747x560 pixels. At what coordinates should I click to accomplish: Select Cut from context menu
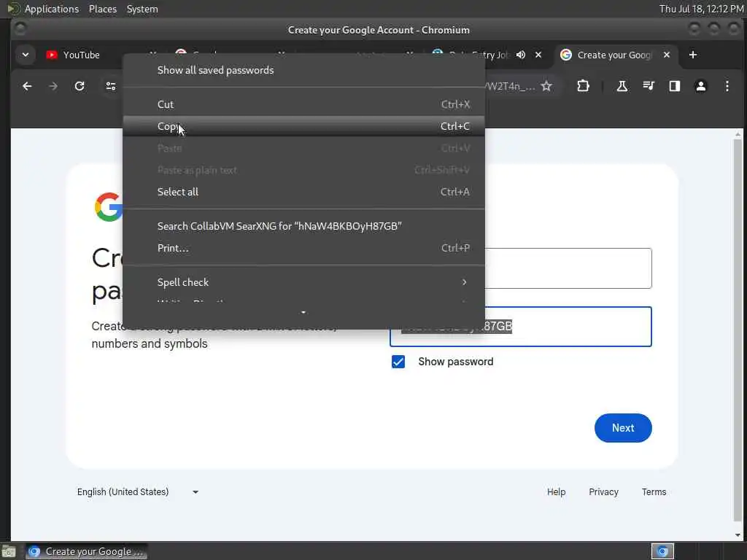point(303,104)
